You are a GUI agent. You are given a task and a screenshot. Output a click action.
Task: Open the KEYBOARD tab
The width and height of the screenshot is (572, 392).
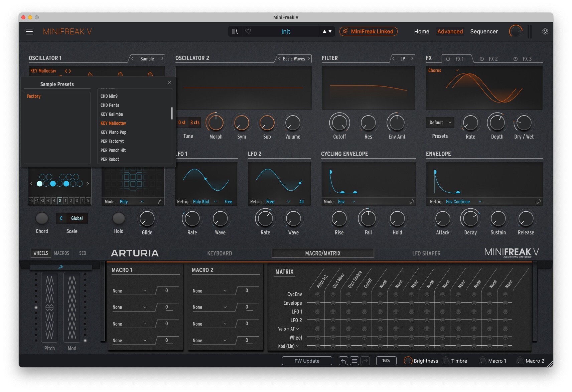click(x=220, y=253)
